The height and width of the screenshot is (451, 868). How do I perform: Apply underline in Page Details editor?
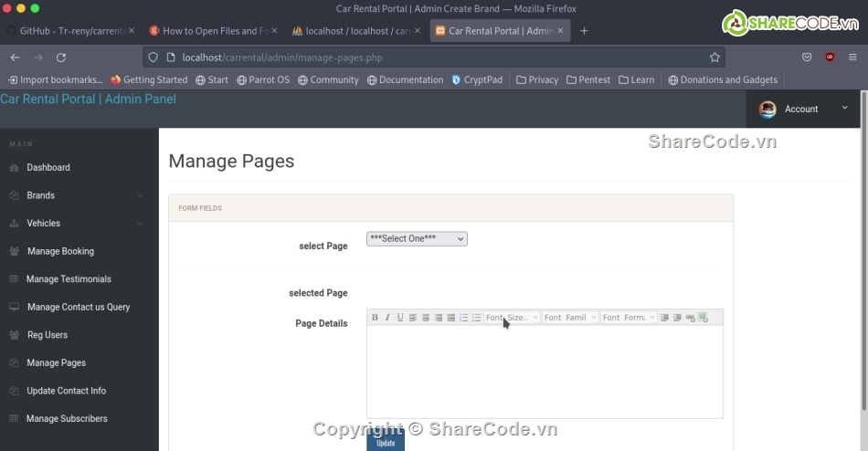tap(400, 318)
